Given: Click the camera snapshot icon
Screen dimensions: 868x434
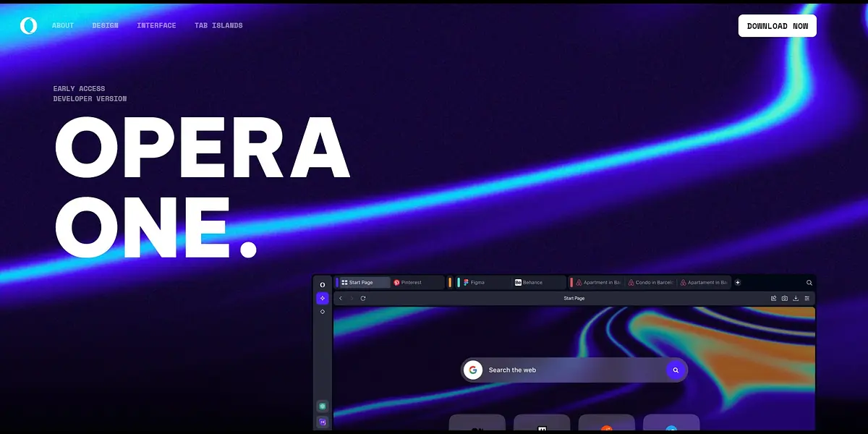Looking at the screenshot, I should [x=785, y=298].
